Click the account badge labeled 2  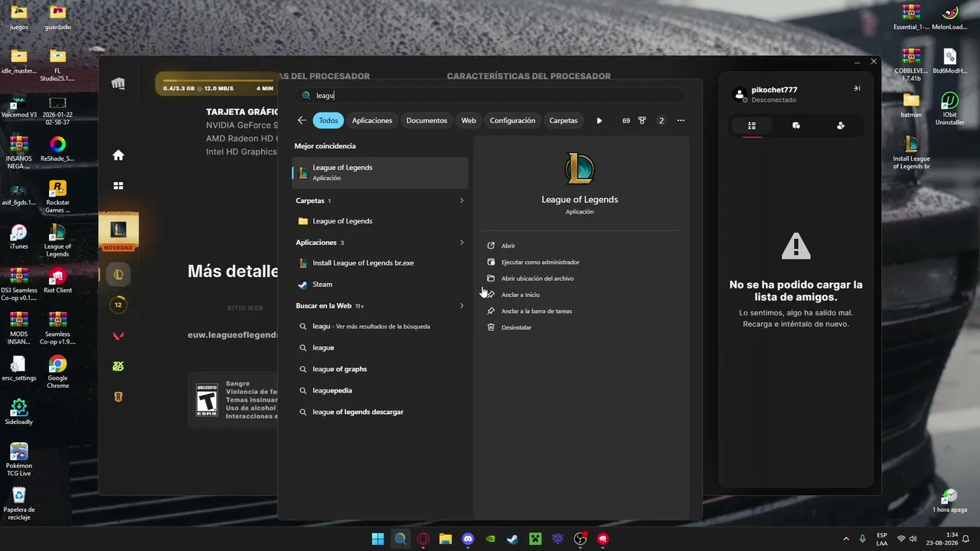pyautogui.click(x=661, y=120)
